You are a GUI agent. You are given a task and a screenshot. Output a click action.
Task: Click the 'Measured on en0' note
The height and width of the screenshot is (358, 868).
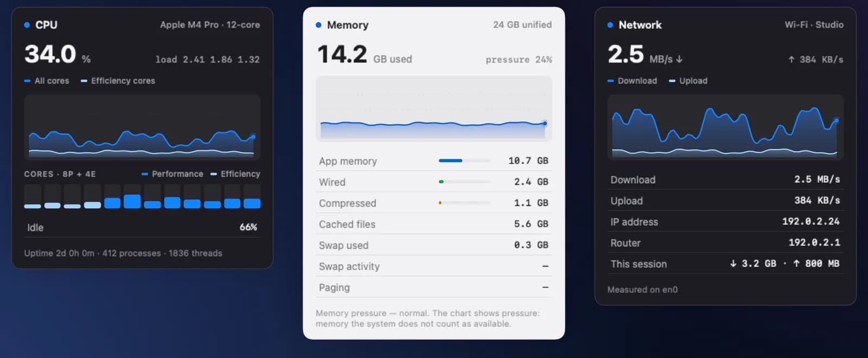click(642, 290)
